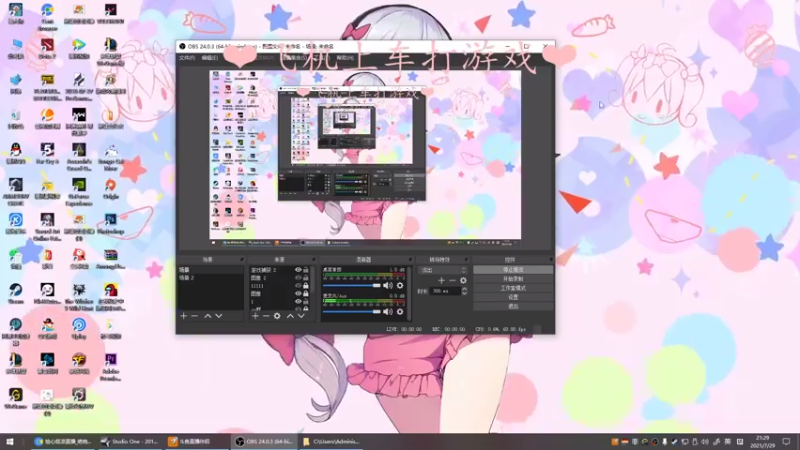
Task: Open the 帮助(H) menu in OBS
Action: (x=345, y=58)
